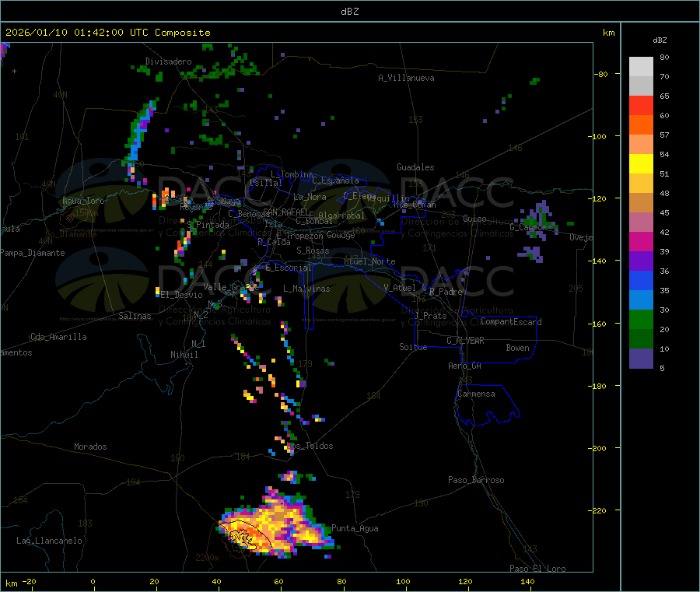
Task: Click the magenta 42 dBZ legend swatch
Action: point(641,241)
